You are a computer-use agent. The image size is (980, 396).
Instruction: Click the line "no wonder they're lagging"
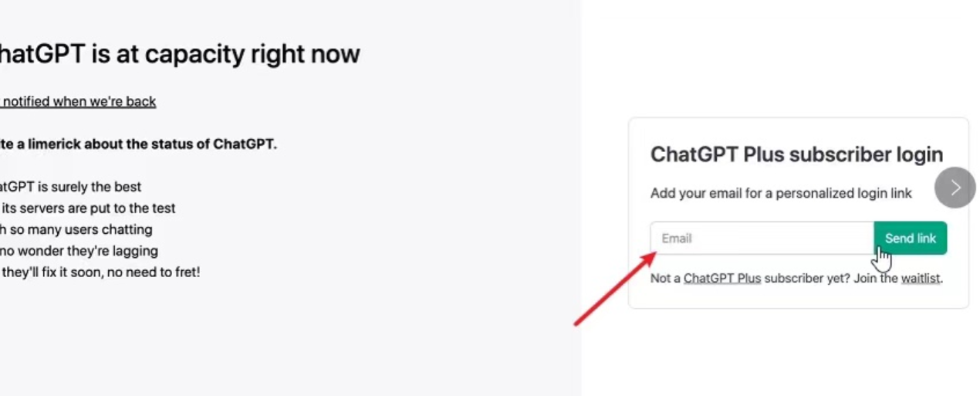point(79,251)
